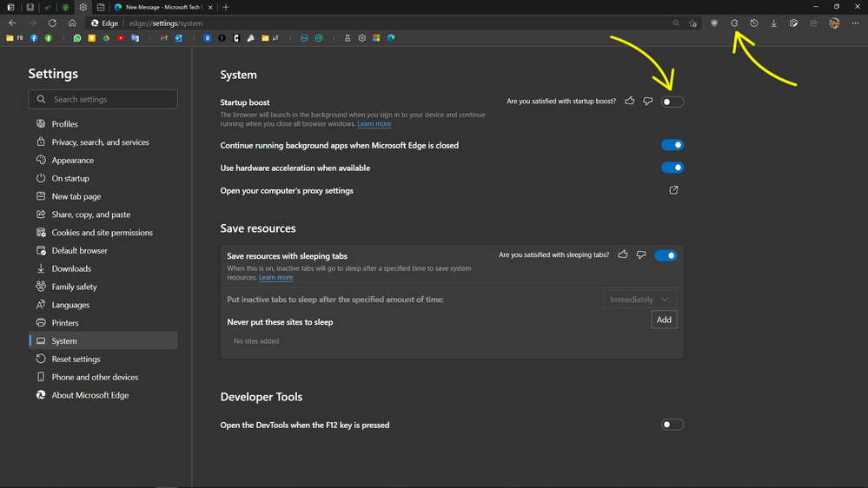
Task: Click the zoom magnifier in address bar
Action: point(676,23)
